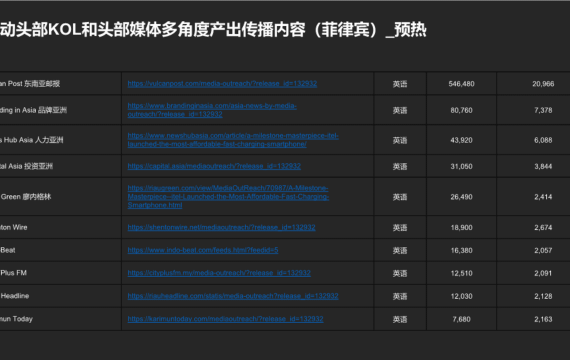Select the cell showing 3,844
The width and height of the screenshot is (570, 360).
point(534,166)
